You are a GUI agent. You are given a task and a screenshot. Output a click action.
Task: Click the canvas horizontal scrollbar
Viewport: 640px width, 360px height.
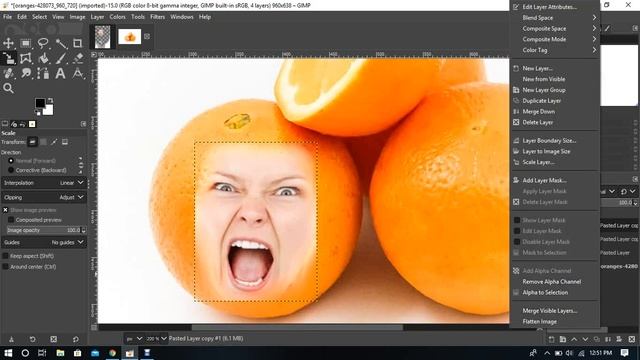(x=297, y=327)
